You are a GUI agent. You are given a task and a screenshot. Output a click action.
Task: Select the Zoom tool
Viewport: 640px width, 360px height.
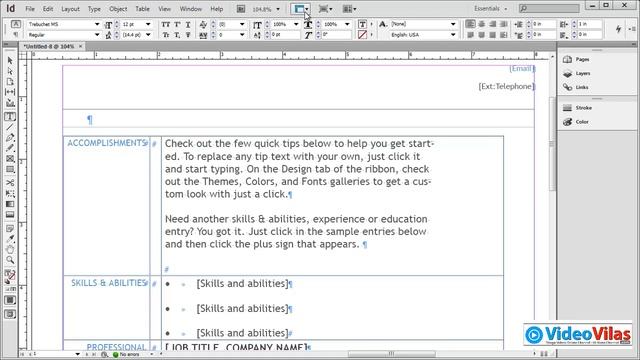(x=10, y=260)
